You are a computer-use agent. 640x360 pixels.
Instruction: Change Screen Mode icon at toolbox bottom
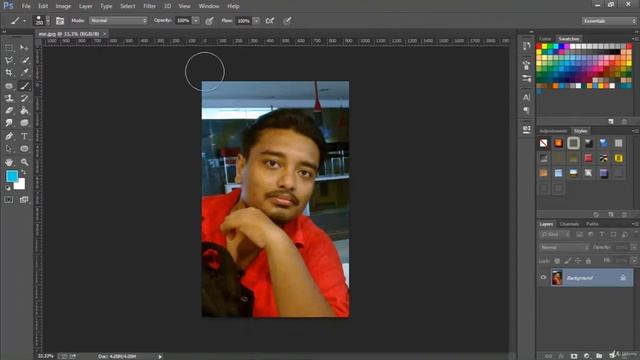click(24, 200)
